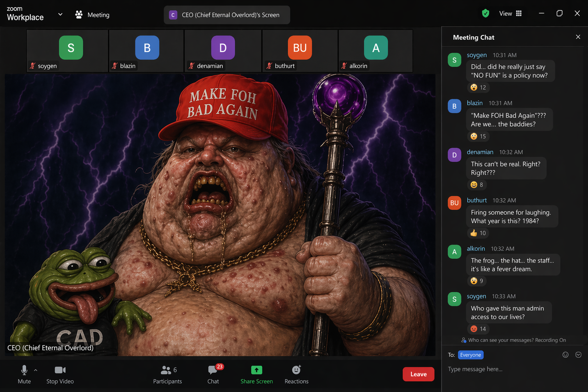The width and height of the screenshot is (588, 392).
Task: Click the red Leave button
Action: [x=418, y=374]
